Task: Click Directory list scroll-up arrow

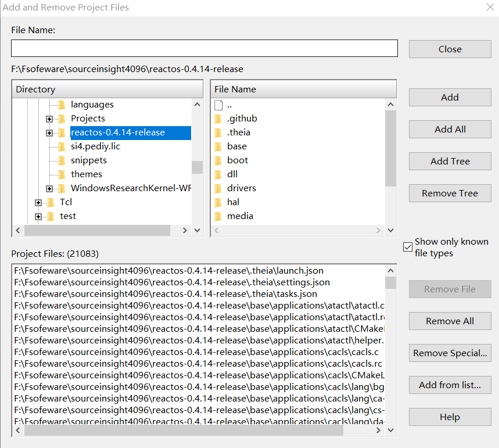Action: 197,105
